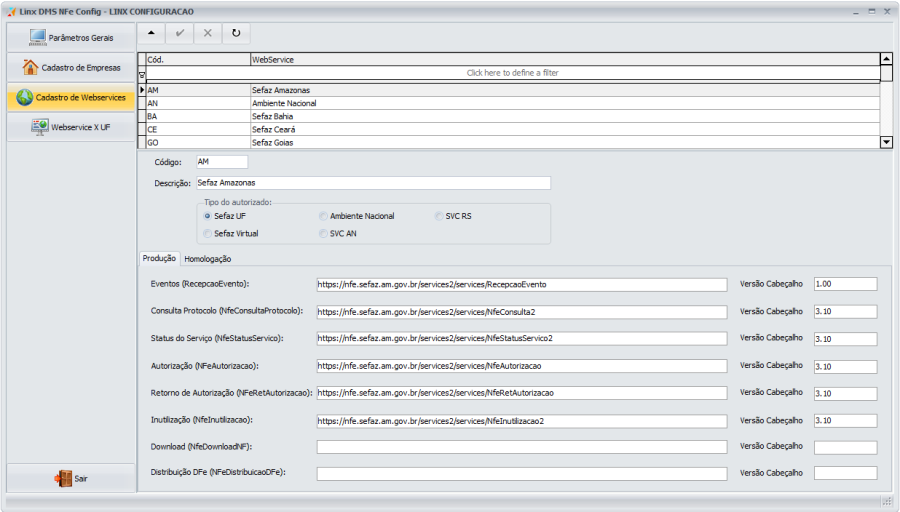Cancel edits with the X toolbar button

208,33
